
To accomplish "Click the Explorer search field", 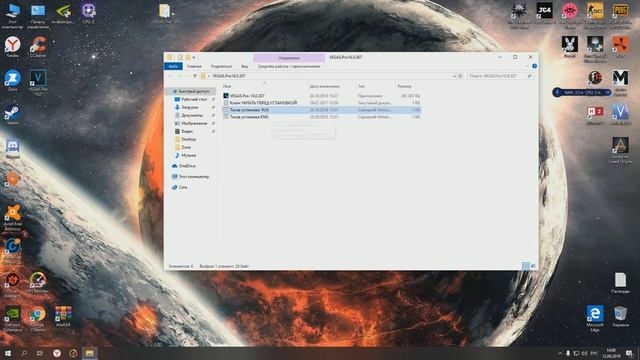I will (x=501, y=76).
